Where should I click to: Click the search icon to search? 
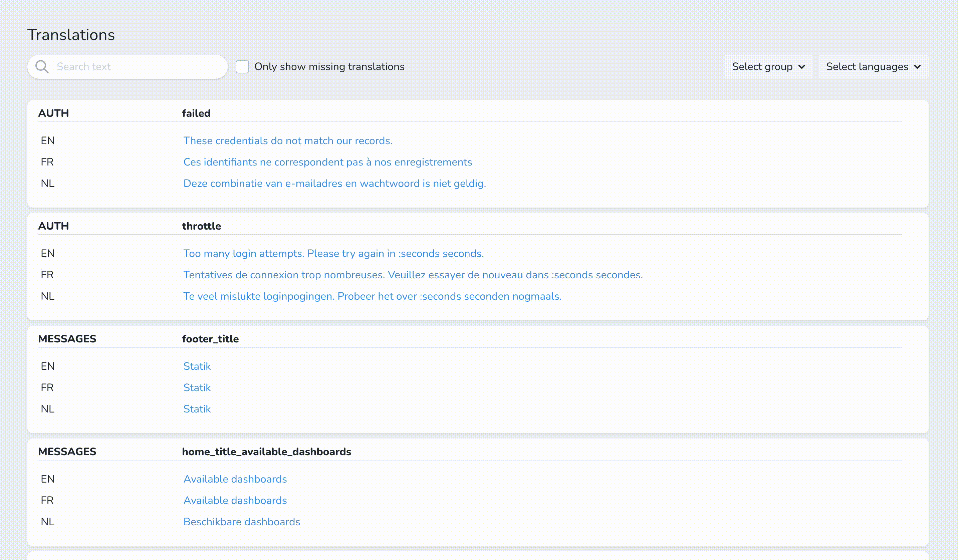41,67
